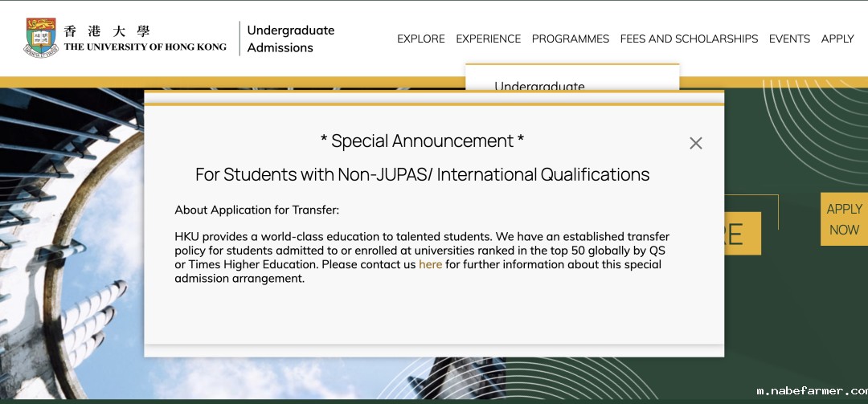Click the Undergraduate Admissions site title
Image resolution: width=868 pixels, height=404 pixels.
(290, 39)
